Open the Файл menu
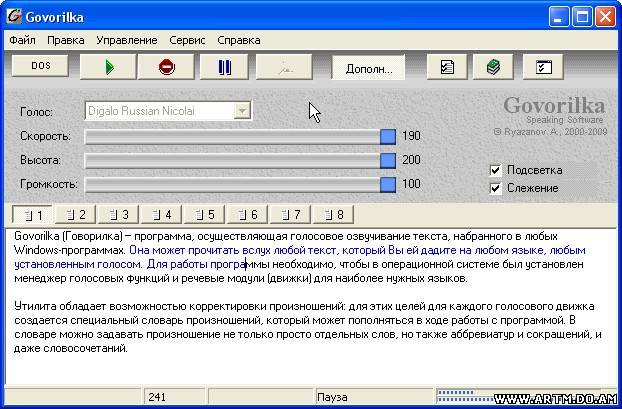The image size is (622, 409). (x=23, y=40)
